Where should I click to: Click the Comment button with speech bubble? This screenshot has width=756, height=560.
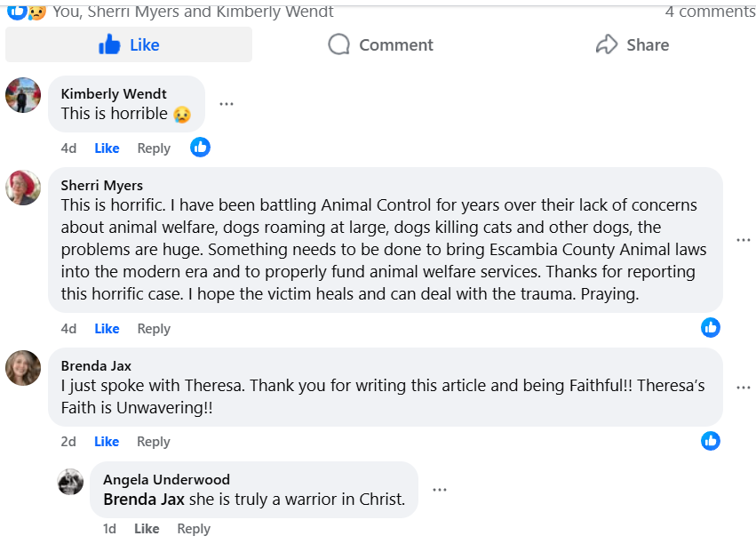(x=380, y=44)
